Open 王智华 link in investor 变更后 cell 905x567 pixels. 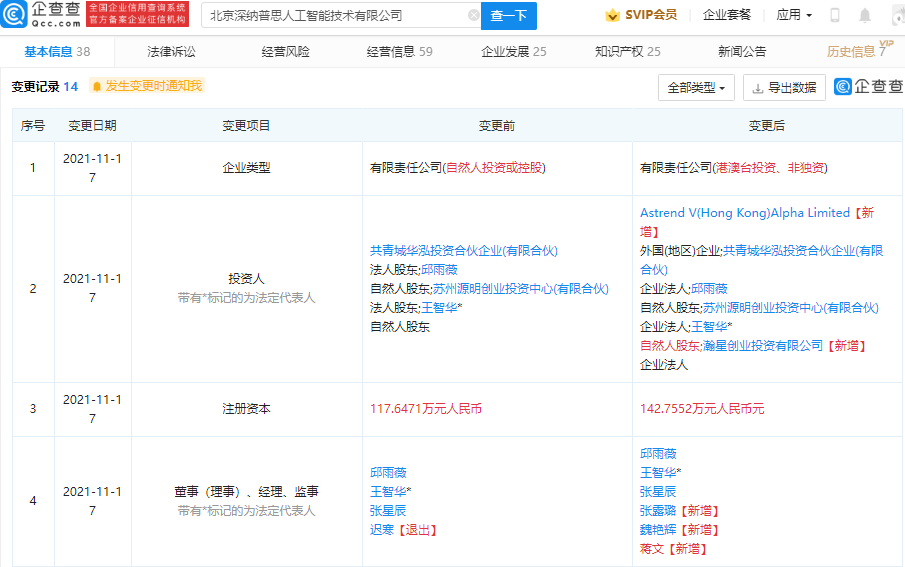pyautogui.click(x=709, y=327)
